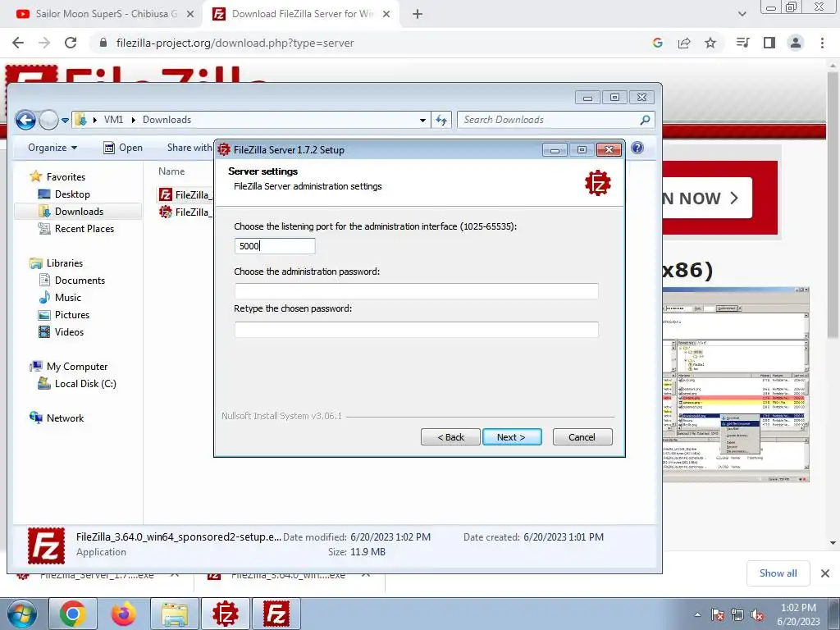This screenshot has width=840, height=630.
Task: Open Recent Places in navigation pane
Action: 76,229
